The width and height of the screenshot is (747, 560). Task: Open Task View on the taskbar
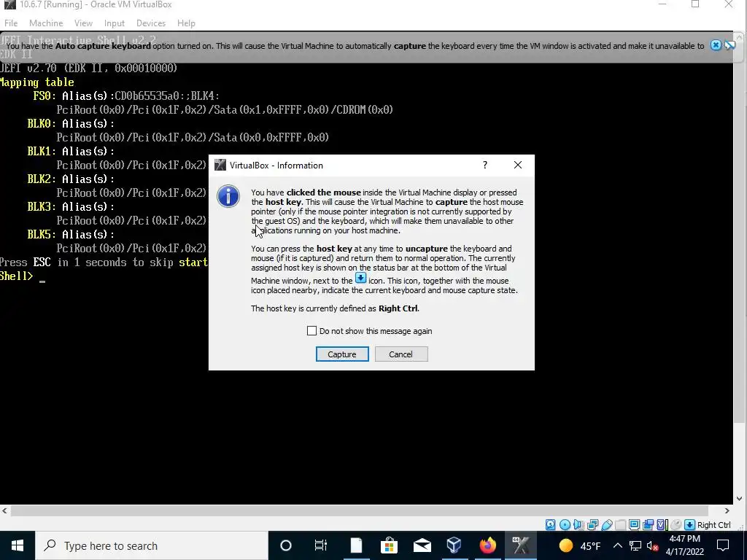(x=321, y=545)
